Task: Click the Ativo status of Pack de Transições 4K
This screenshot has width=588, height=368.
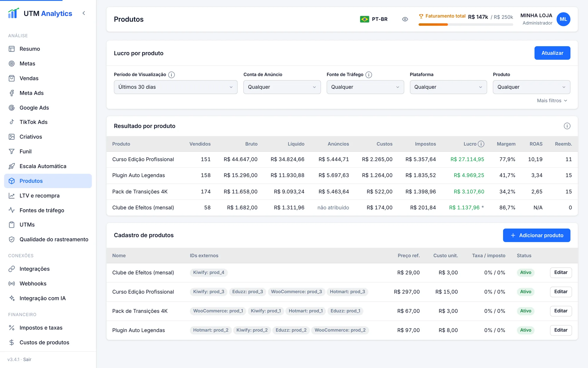Action: click(x=525, y=311)
